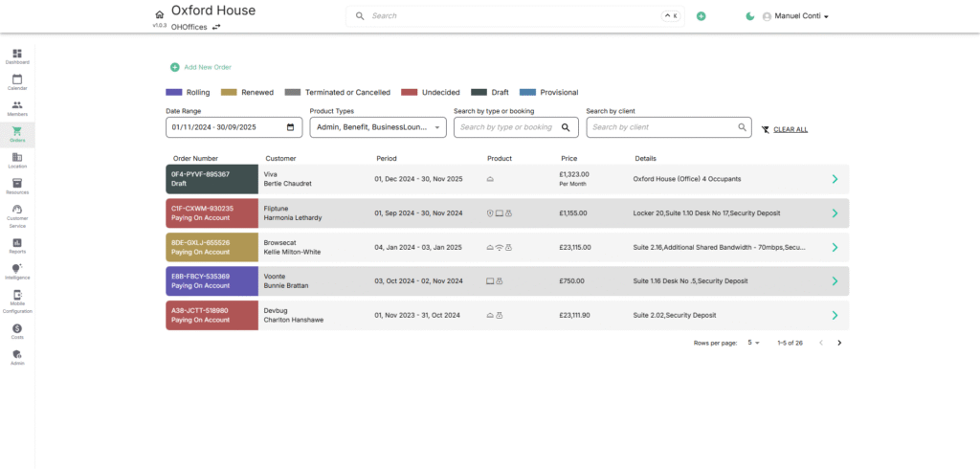Open the Rows per page dropdown

click(753, 343)
